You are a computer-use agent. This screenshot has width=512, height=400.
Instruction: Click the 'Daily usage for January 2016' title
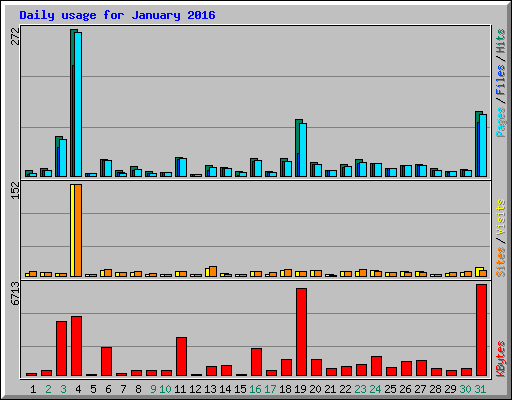coord(117,15)
